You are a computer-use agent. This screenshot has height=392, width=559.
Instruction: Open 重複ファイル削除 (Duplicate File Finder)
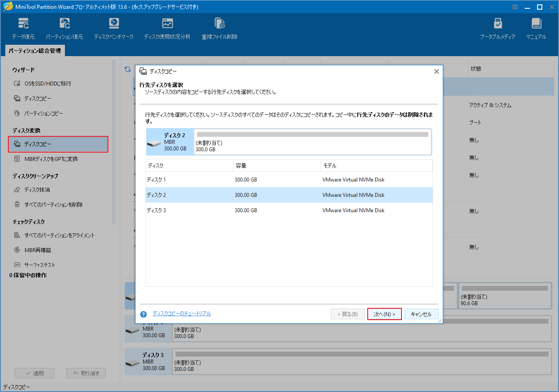(219, 27)
